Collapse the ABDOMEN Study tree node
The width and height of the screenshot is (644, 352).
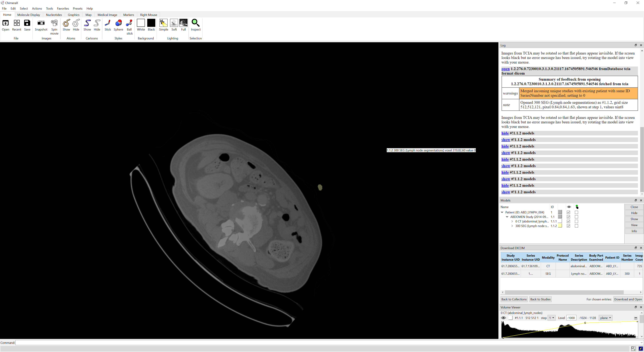(x=507, y=217)
